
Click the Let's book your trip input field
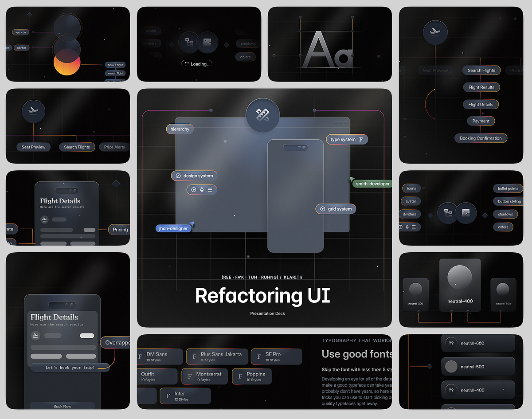tap(70, 368)
